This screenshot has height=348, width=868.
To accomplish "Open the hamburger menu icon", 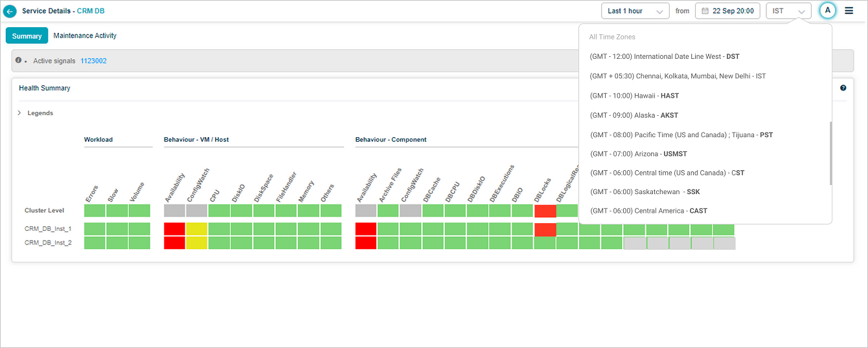I will click(849, 11).
